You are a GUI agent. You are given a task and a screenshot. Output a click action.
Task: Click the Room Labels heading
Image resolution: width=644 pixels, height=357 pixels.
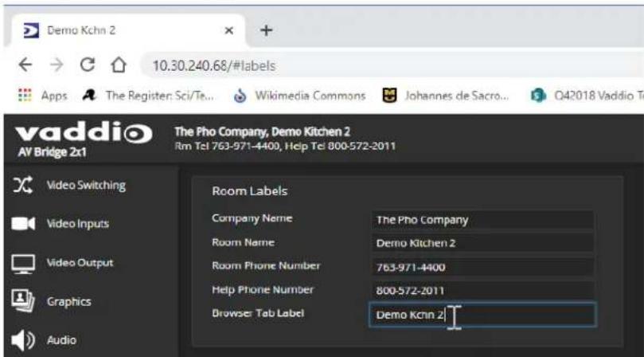[249, 190]
